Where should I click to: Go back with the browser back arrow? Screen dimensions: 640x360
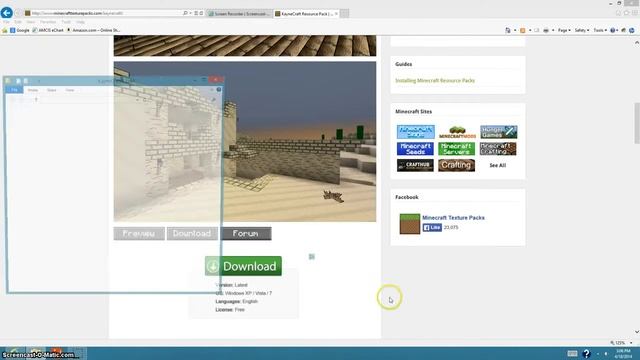pyautogui.click(x=7, y=13)
